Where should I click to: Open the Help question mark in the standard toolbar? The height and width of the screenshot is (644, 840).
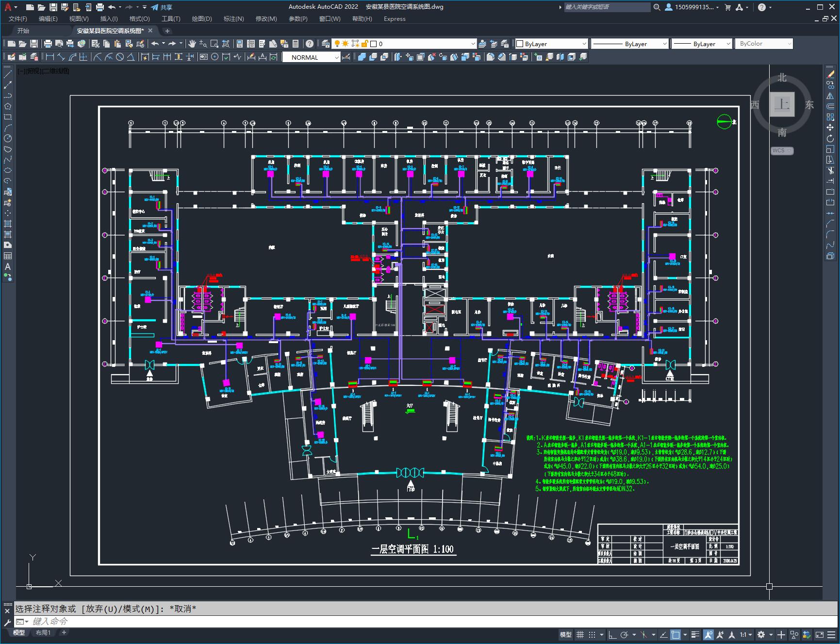[310, 44]
